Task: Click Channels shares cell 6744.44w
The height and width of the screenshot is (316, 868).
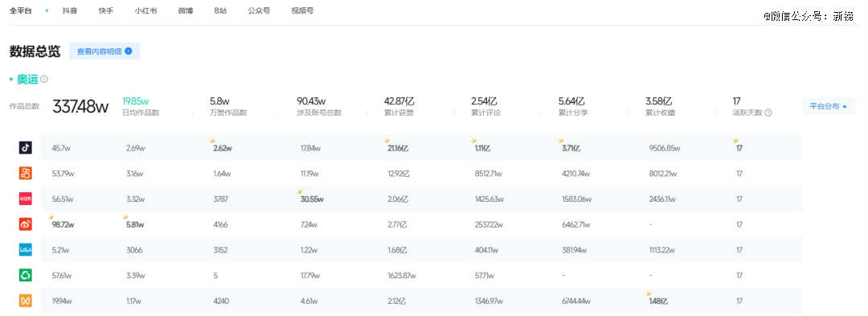Action: coord(576,301)
